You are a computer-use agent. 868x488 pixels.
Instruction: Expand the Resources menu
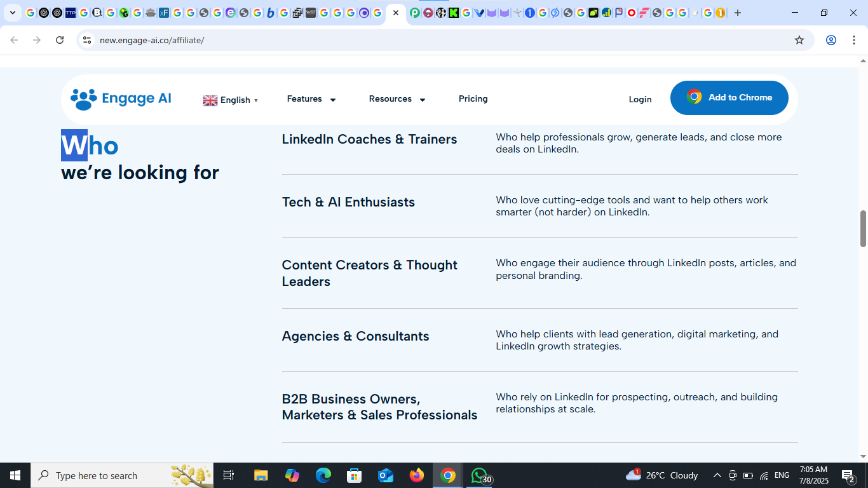pyautogui.click(x=397, y=99)
